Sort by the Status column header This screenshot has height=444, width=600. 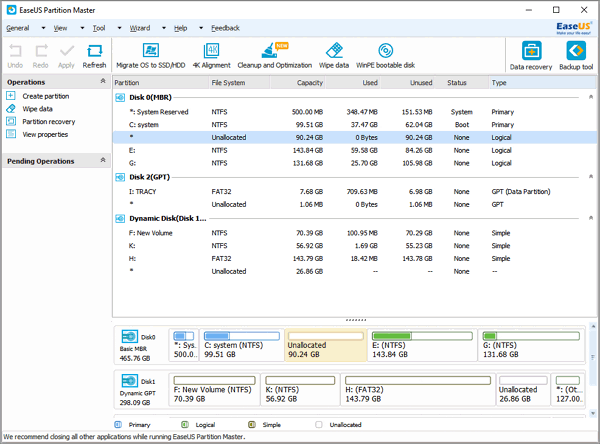pyautogui.click(x=462, y=83)
